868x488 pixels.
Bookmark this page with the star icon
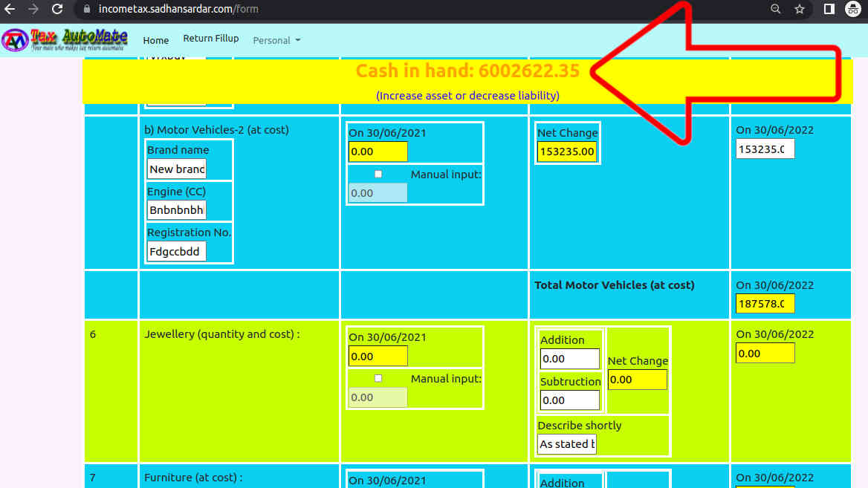point(800,10)
